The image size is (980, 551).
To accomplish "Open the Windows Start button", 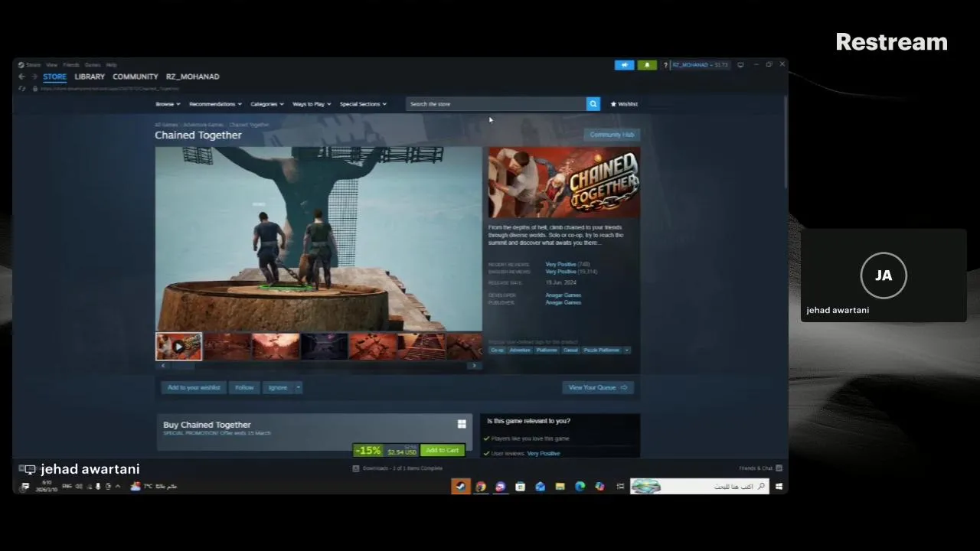I will pyautogui.click(x=779, y=487).
